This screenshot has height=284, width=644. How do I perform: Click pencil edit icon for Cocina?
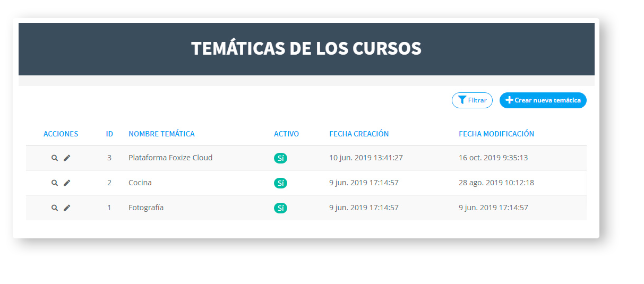[x=67, y=183]
